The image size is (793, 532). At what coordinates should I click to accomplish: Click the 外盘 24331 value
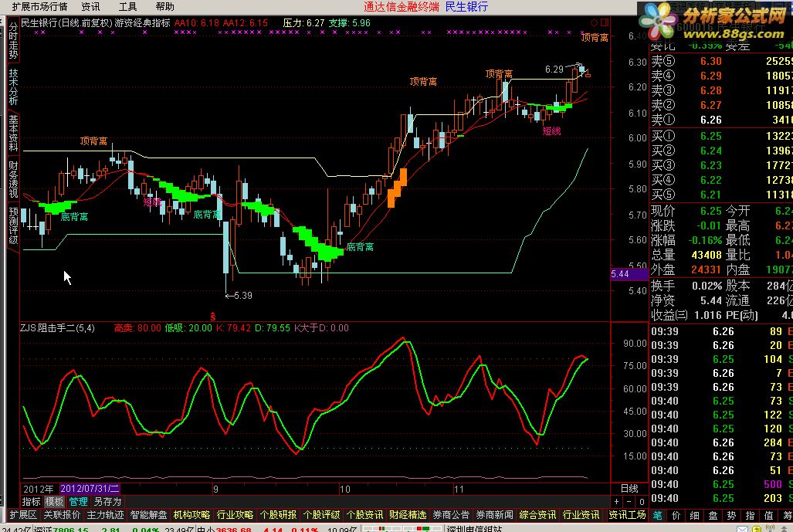pyautogui.click(x=707, y=269)
